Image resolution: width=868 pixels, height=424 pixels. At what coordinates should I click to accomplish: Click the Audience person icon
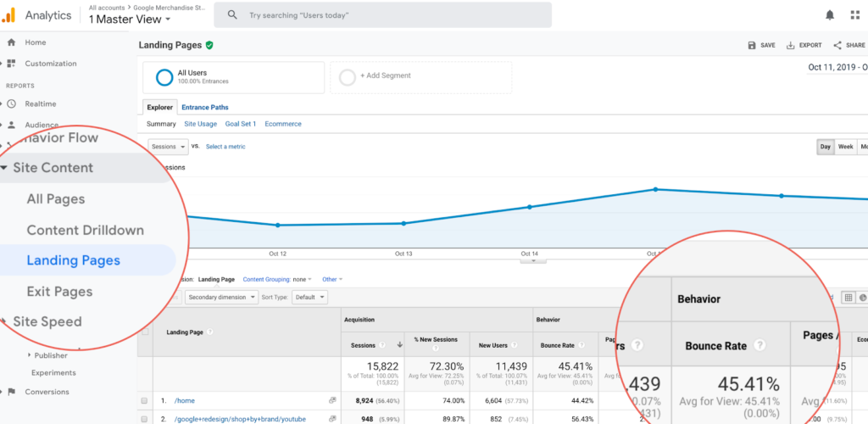tap(12, 126)
